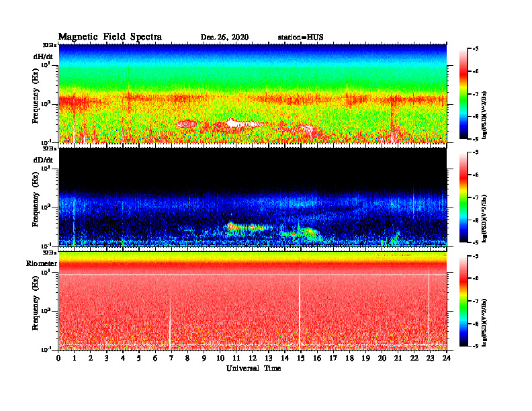Click hour tick label '8' on the time axis
The height and width of the screenshot is (411, 532).
pos(187,358)
